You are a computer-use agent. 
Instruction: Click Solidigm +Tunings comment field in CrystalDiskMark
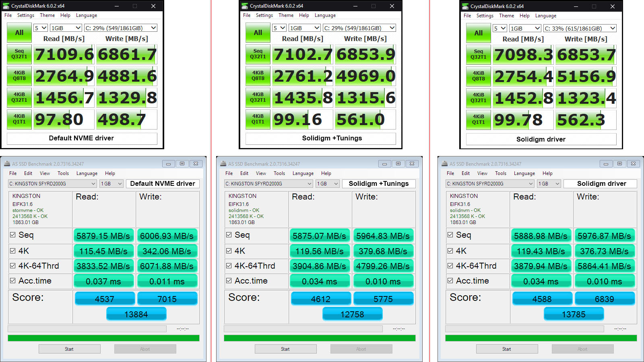321,138
